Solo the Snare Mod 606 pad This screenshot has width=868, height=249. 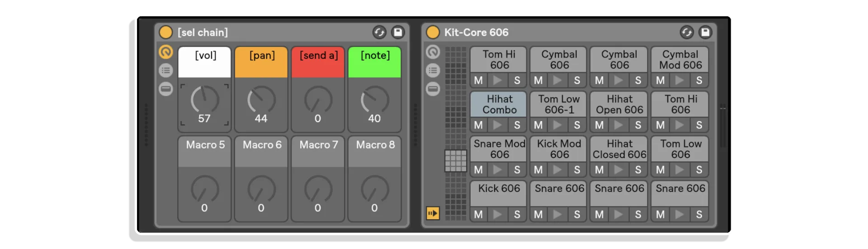(x=517, y=169)
